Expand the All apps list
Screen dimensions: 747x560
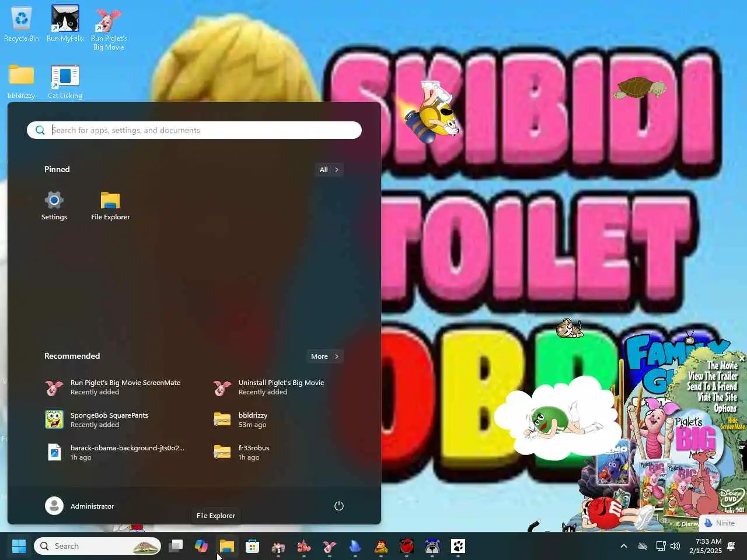click(329, 170)
